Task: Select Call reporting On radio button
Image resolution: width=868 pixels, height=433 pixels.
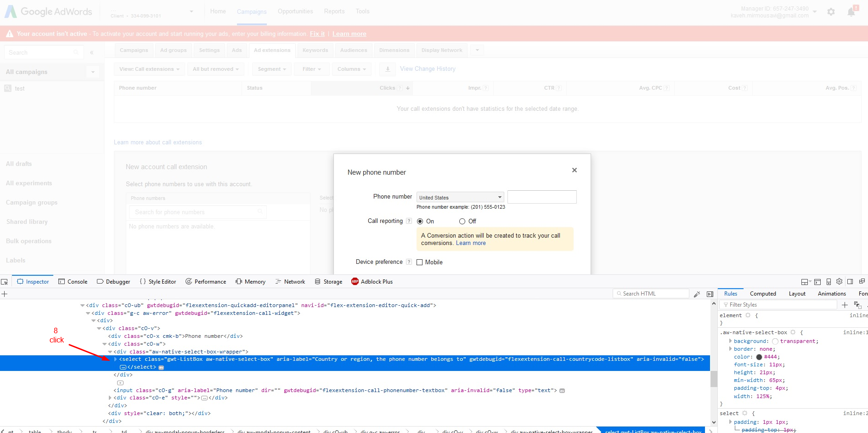Action: (420, 222)
